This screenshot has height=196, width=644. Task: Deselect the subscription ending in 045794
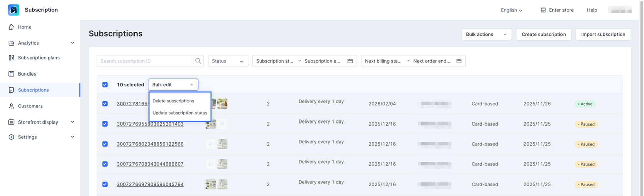[105, 184]
